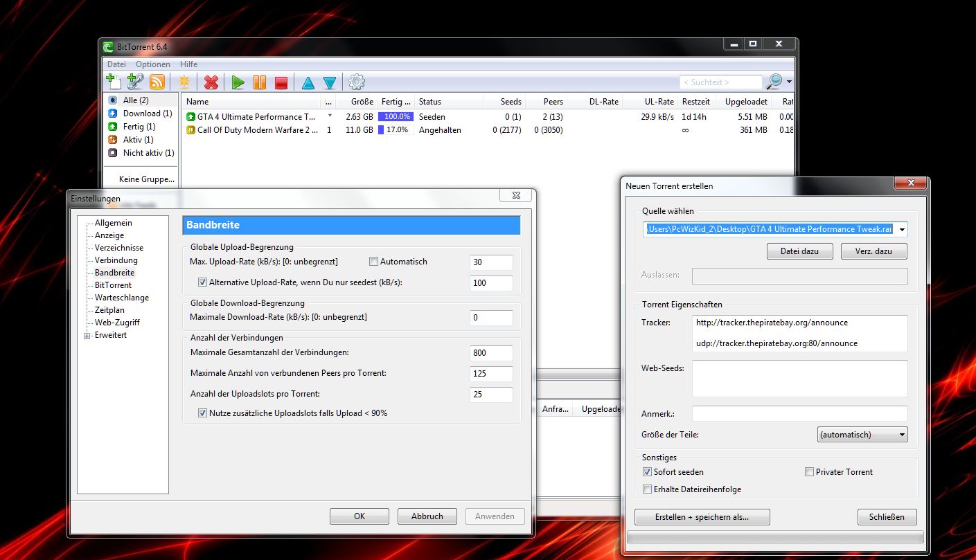Screen dimensions: 976x560
Task: Select Verbindung in the settings tree
Action: click(116, 260)
